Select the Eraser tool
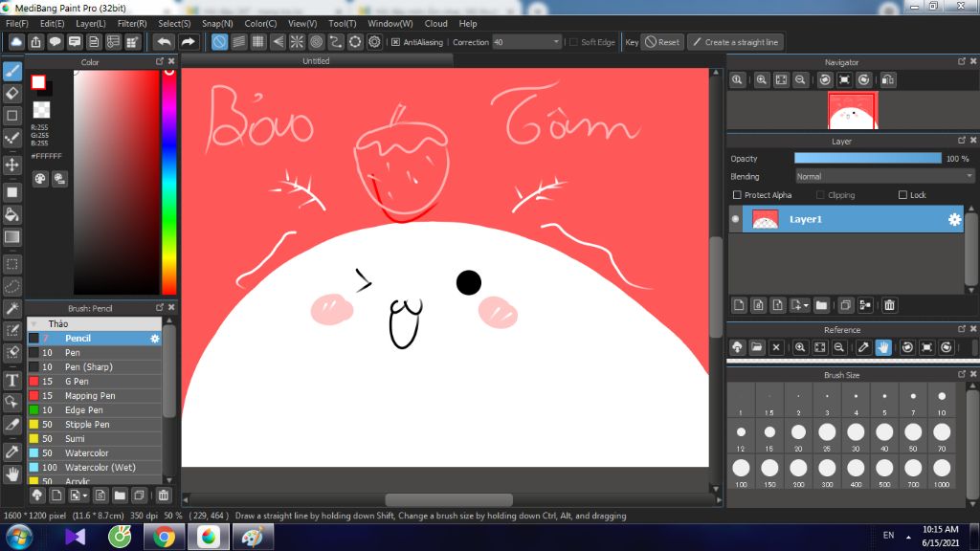This screenshot has width=980, height=551. pos(12,93)
